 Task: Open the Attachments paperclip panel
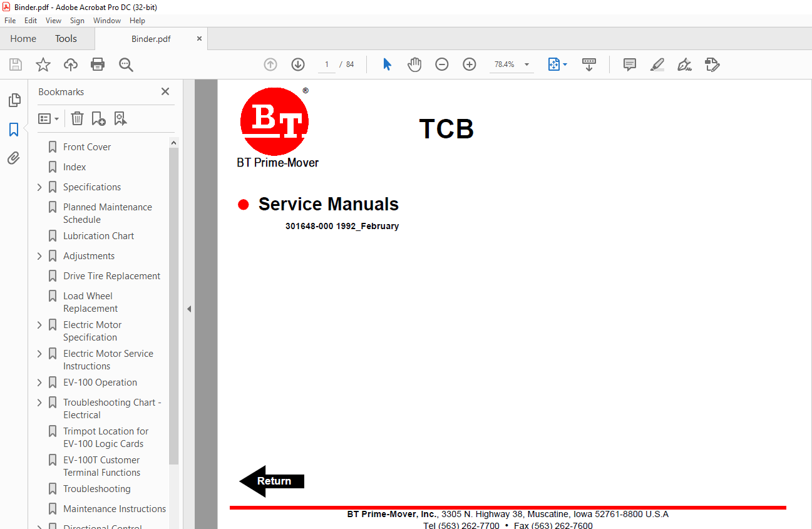click(14, 158)
